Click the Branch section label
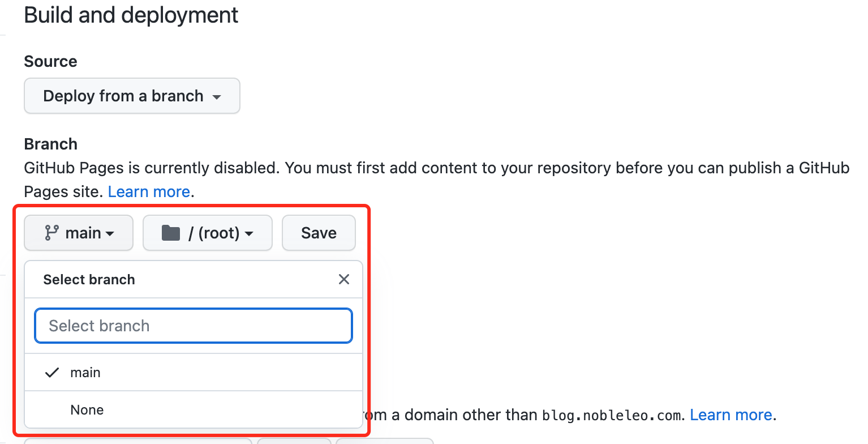This screenshot has height=444, width=868. click(x=51, y=144)
